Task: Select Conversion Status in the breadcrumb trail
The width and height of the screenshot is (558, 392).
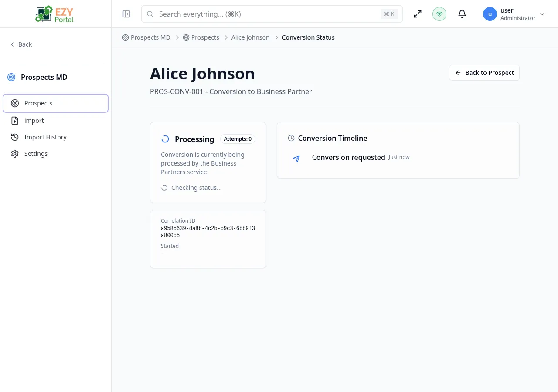Action: pos(308,37)
